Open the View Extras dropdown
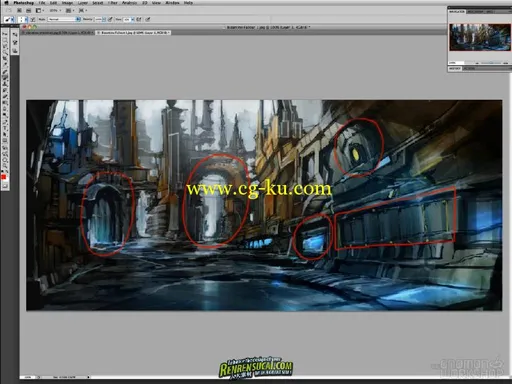 coord(40,10)
